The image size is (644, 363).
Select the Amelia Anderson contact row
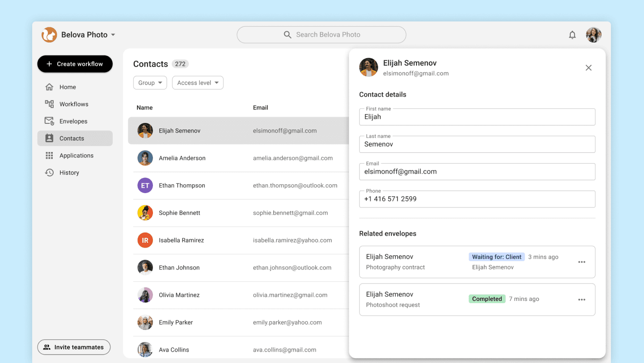pos(241,158)
